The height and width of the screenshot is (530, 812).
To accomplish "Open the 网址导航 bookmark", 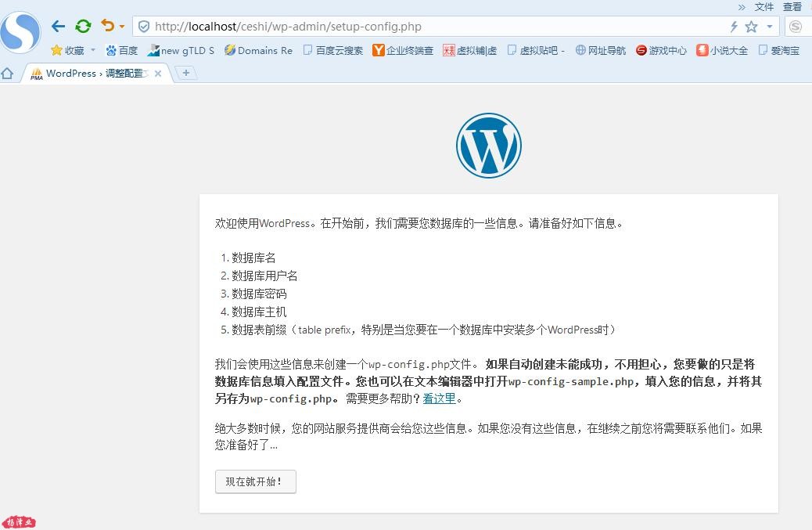I will click(601, 50).
